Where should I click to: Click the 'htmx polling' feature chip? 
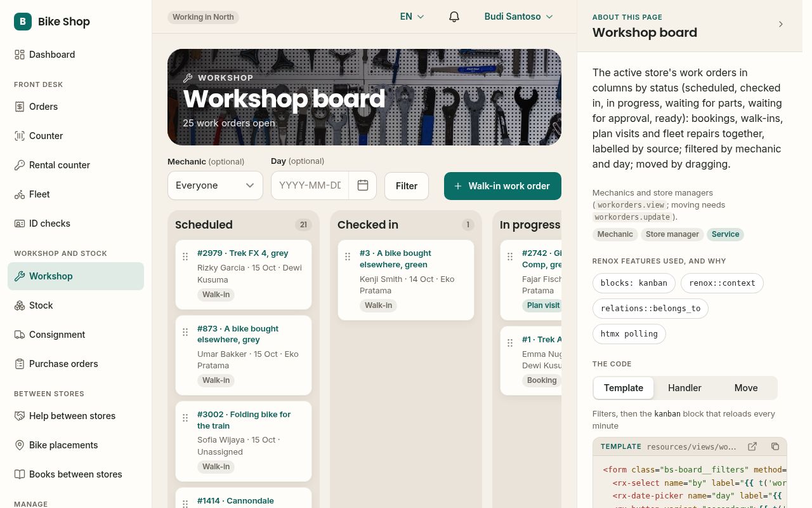tap(629, 334)
